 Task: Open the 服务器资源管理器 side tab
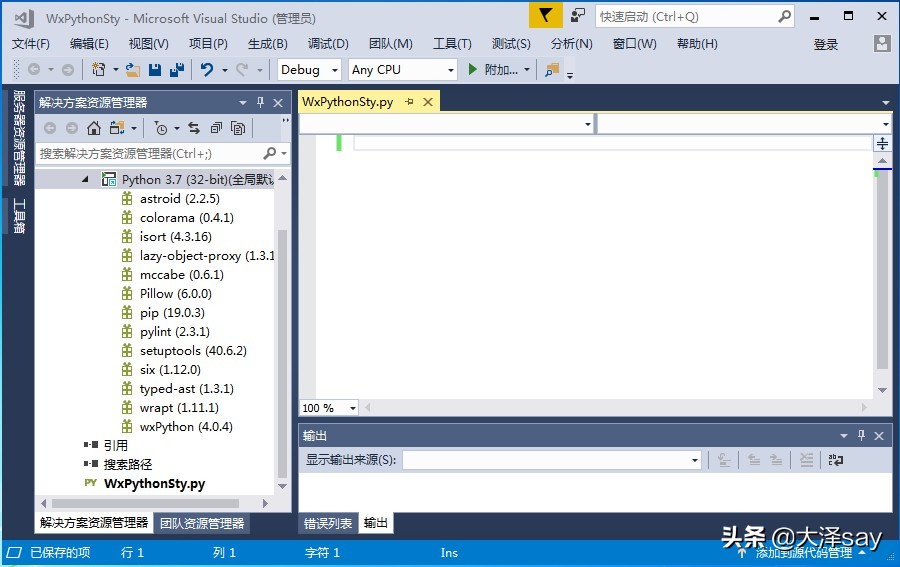19,138
